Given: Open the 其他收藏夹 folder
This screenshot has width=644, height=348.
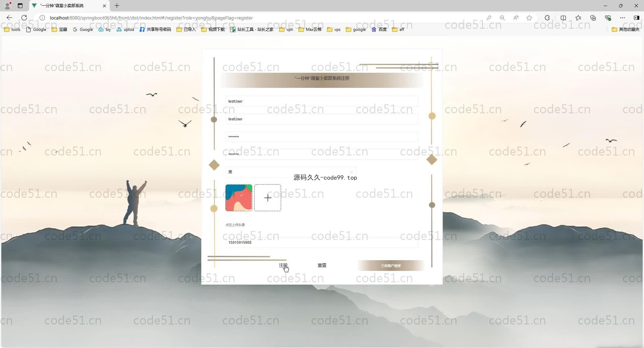Looking at the screenshot, I should (626, 30).
